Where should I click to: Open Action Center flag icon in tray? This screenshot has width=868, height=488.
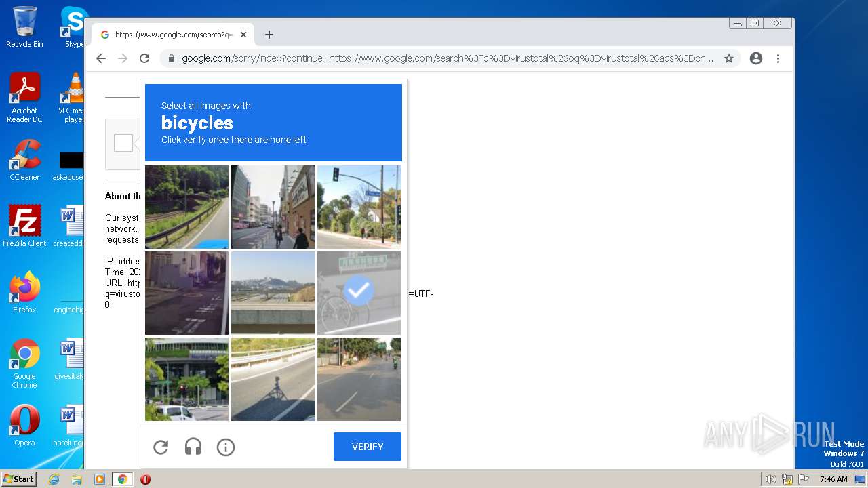coord(804,479)
